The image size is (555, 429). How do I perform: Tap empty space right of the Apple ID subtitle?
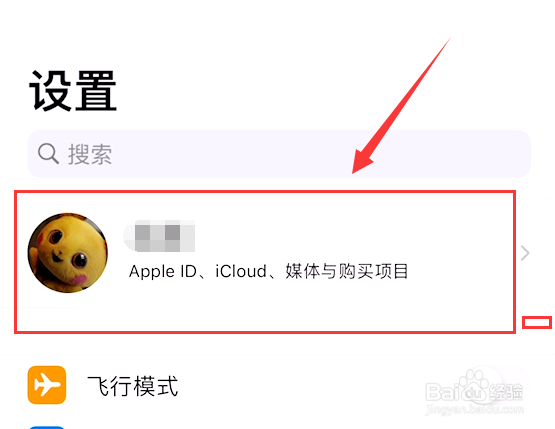(x=460, y=271)
